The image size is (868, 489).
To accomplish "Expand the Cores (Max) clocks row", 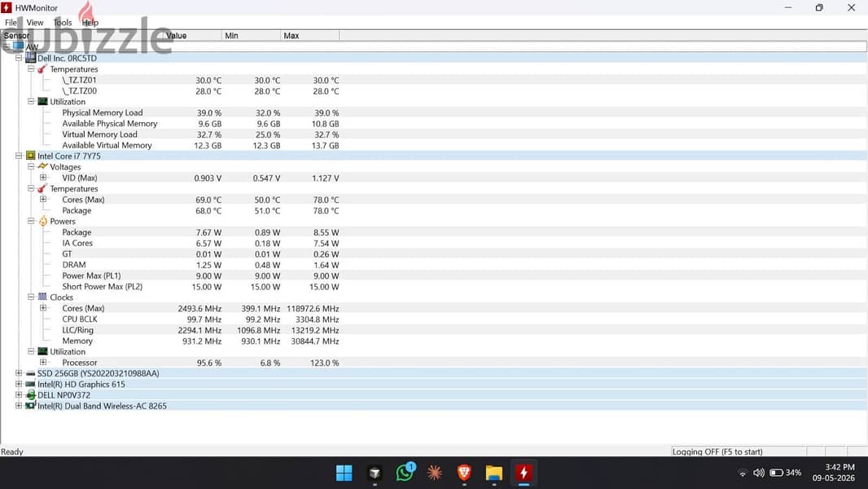I will (43, 307).
